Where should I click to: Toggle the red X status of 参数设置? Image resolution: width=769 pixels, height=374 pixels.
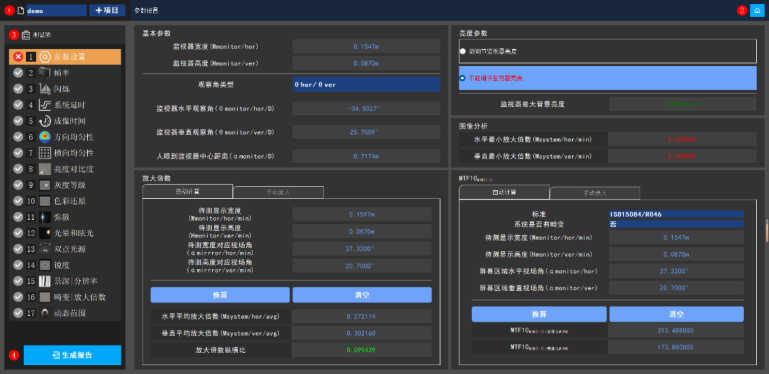pos(18,57)
